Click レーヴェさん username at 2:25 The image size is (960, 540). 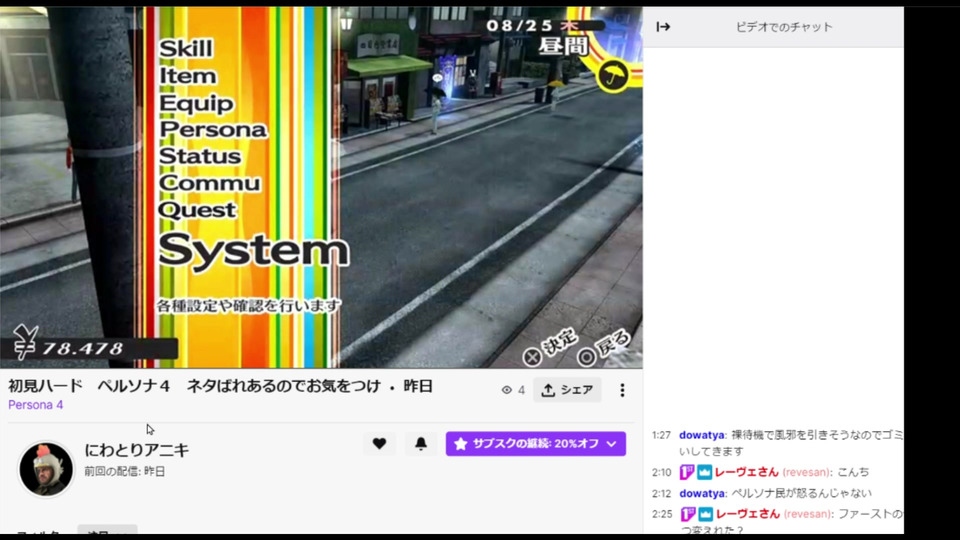tap(748, 514)
